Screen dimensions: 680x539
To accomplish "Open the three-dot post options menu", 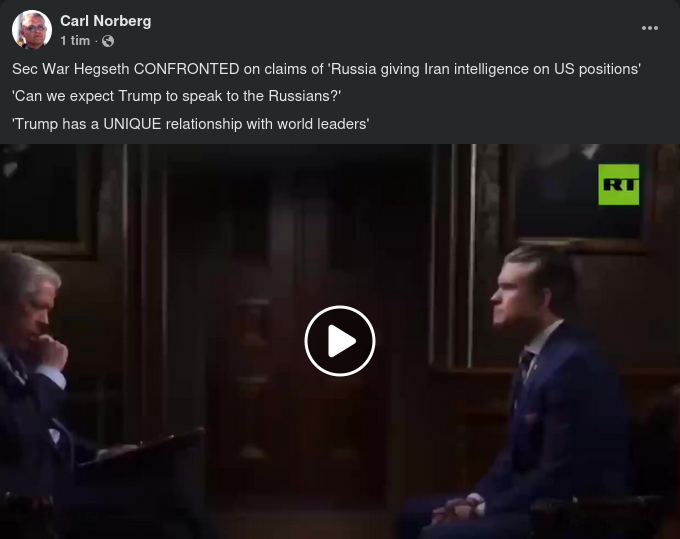I will pyautogui.click(x=650, y=28).
